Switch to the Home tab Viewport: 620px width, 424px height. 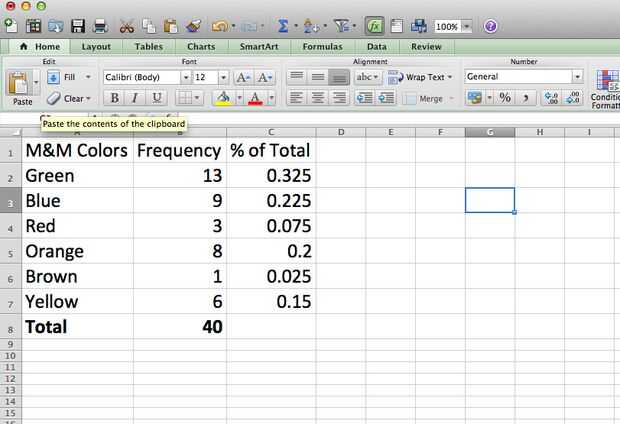[40, 47]
